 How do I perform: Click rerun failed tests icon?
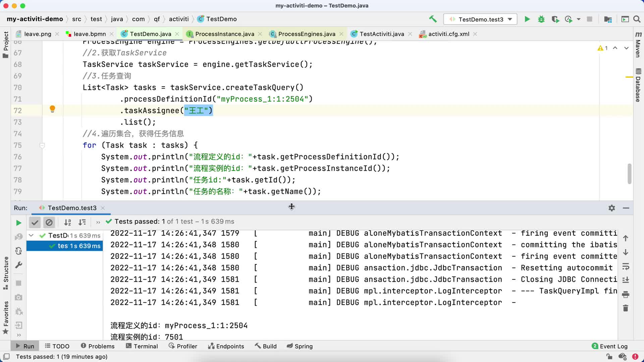(x=19, y=237)
